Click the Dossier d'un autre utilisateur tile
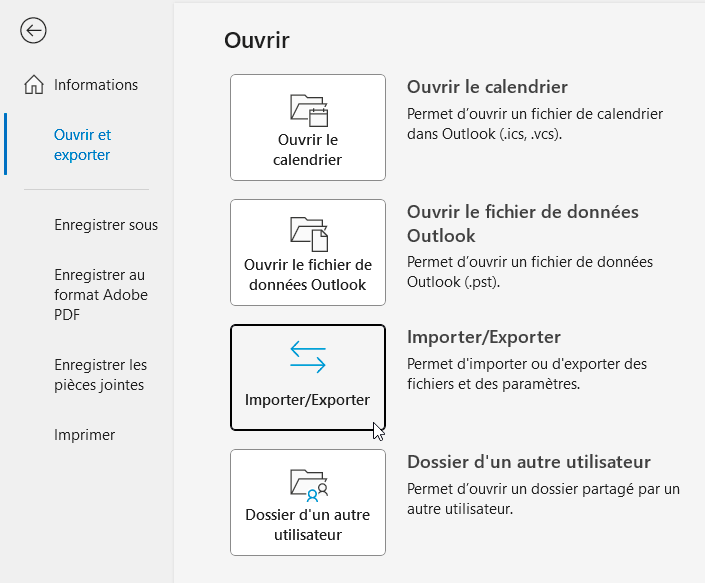 point(308,503)
